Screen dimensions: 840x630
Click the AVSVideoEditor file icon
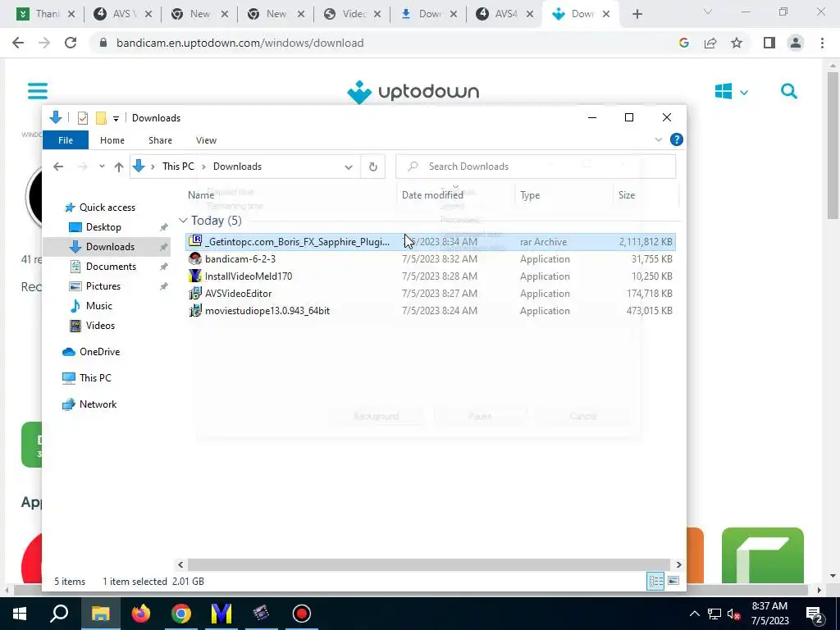click(x=195, y=293)
